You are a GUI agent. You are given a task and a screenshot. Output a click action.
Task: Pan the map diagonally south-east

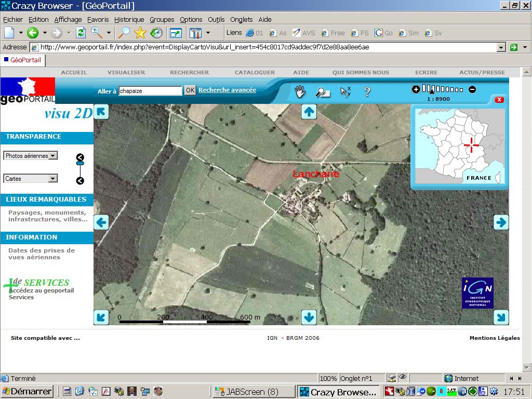coord(501,317)
